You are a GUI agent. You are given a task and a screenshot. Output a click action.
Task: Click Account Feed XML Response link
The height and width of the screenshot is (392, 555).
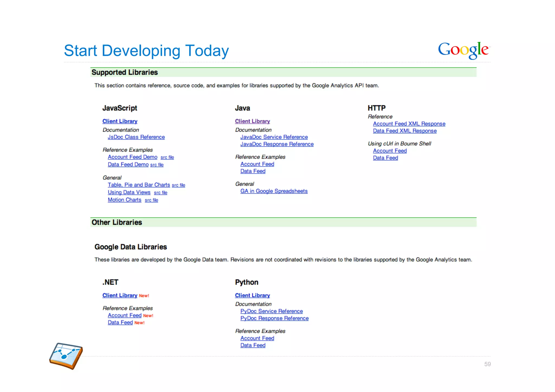point(409,124)
